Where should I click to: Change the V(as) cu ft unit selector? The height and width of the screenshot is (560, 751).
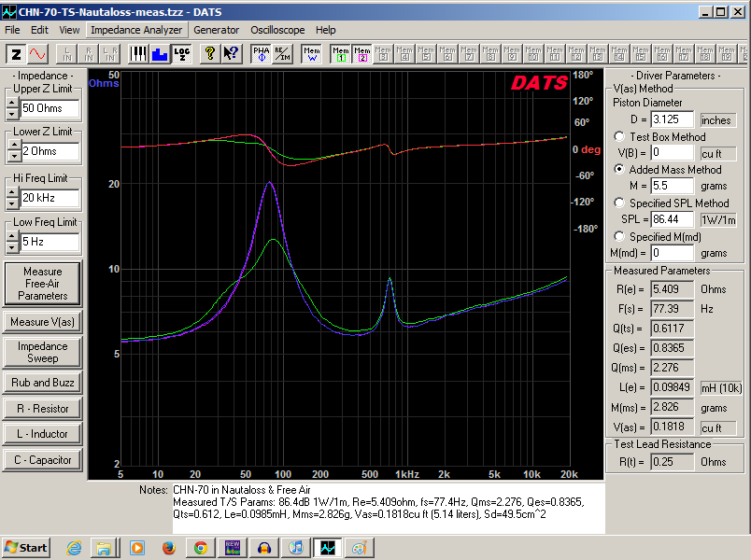point(717,427)
